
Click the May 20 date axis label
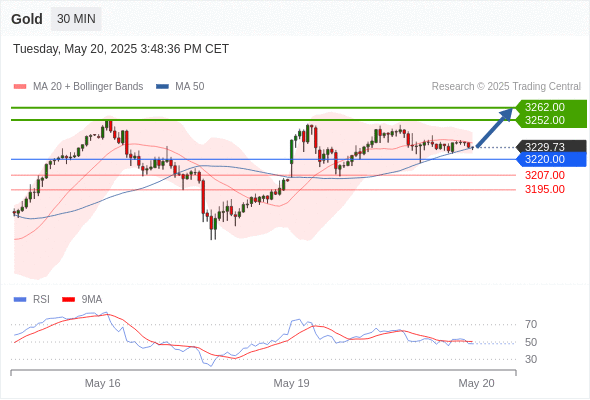pyautogui.click(x=476, y=383)
